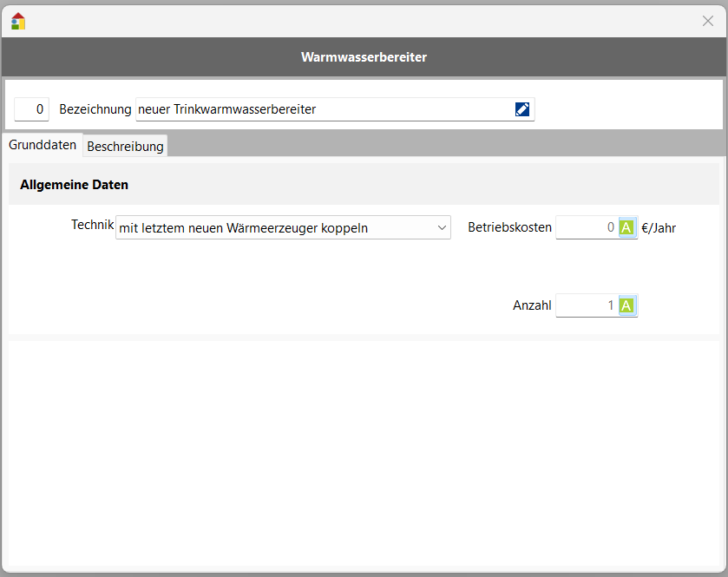The width and height of the screenshot is (728, 577).
Task: Focus the Anzahl number field
Action: (x=587, y=305)
